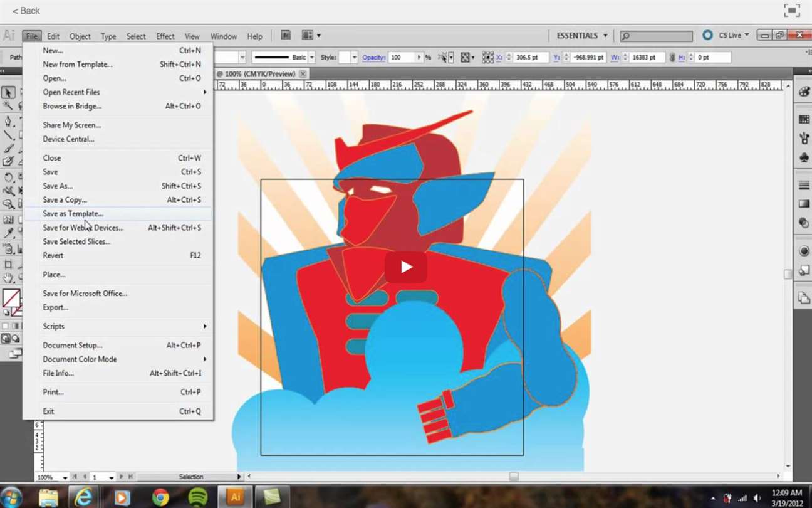Select the Shape Builder tool

click(8, 204)
